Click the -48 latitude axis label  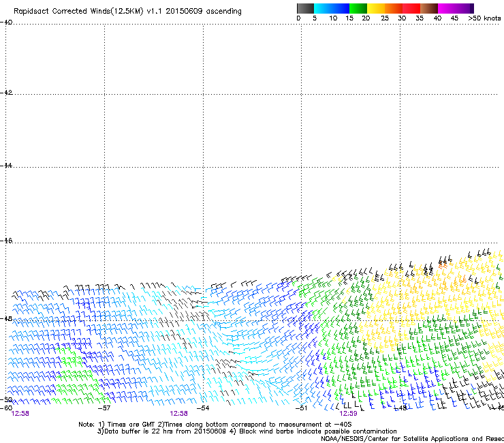(x=6, y=318)
